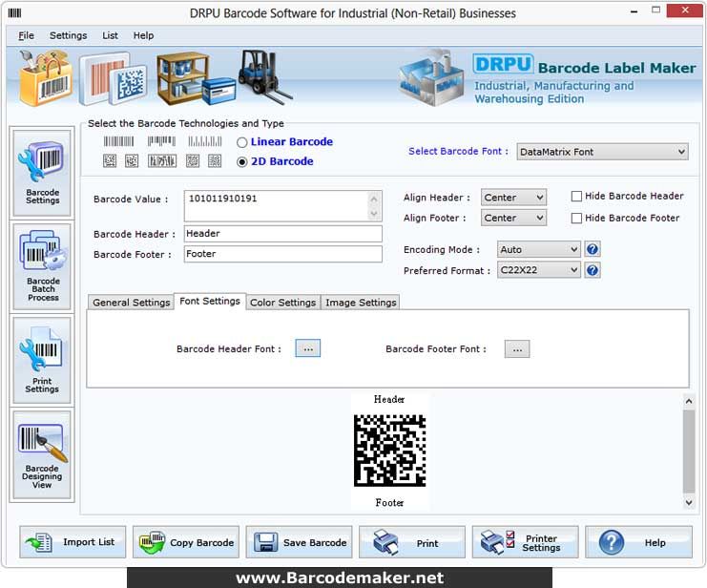Click the preview scrollbar up arrow
The width and height of the screenshot is (707, 588).
click(689, 401)
